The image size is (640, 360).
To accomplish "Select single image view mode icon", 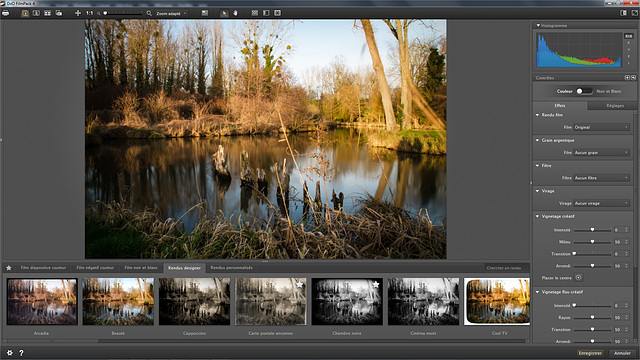I will [25, 13].
